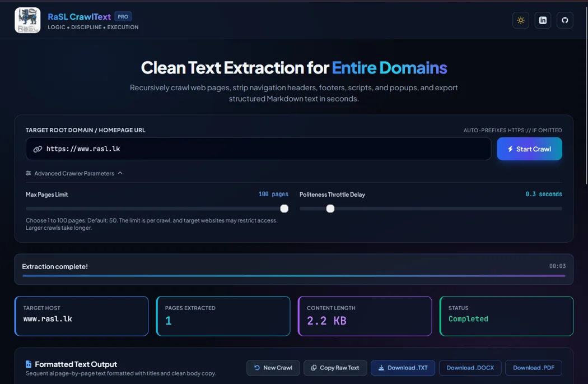The width and height of the screenshot is (588, 384).
Task: Click the 00:03 elapsed time
Action: pos(557,266)
